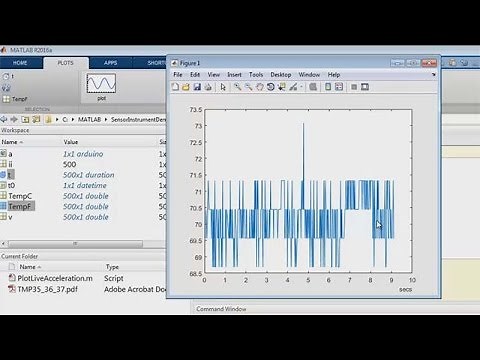Save the figure using the floppy disk icon
480x360 pixels.
coord(197,87)
